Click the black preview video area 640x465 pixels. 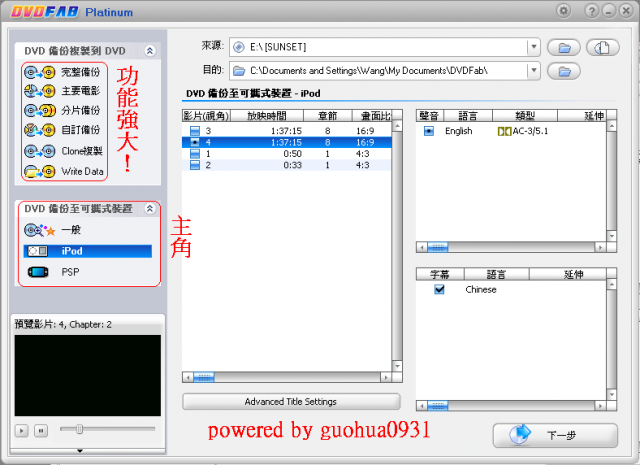point(88,376)
